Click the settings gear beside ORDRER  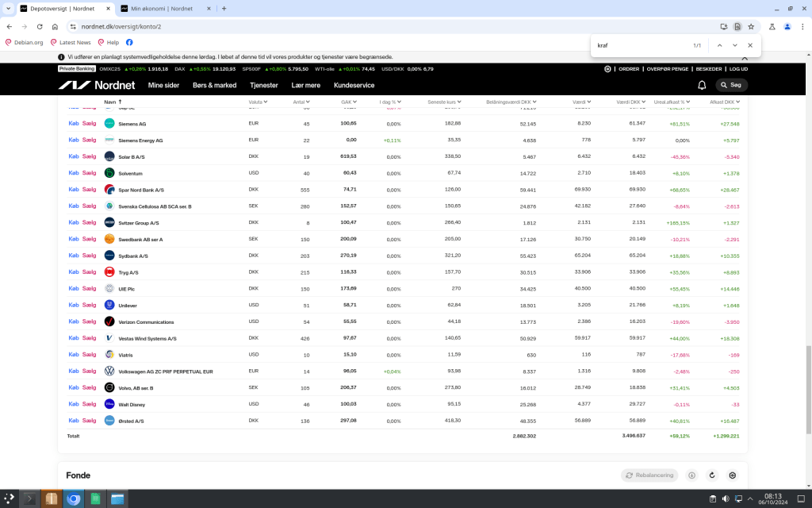(x=607, y=69)
